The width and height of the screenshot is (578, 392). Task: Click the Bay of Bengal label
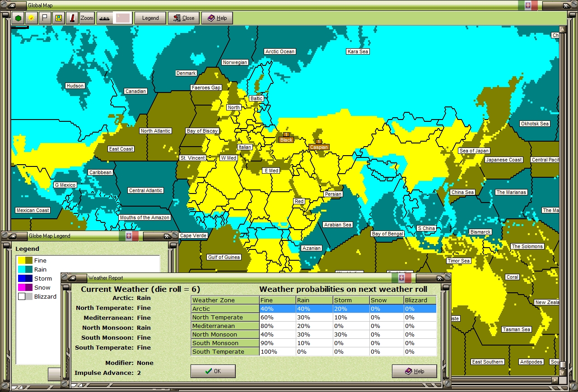pos(387,234)
